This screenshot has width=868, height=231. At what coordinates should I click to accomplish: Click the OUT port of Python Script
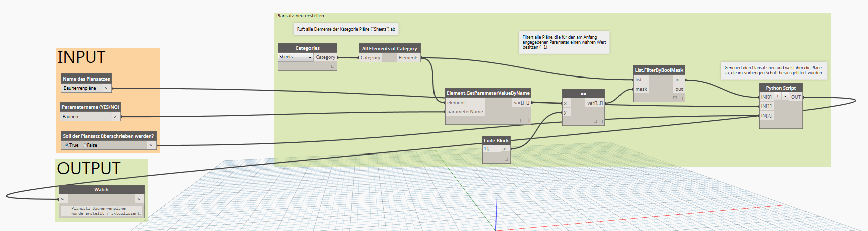click(x=796, y=97)
